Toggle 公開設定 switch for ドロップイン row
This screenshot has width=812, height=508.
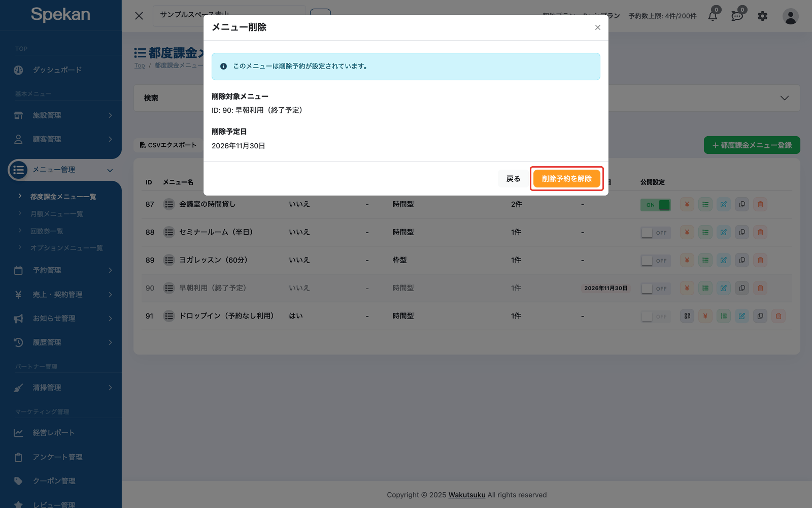(655, 316)
